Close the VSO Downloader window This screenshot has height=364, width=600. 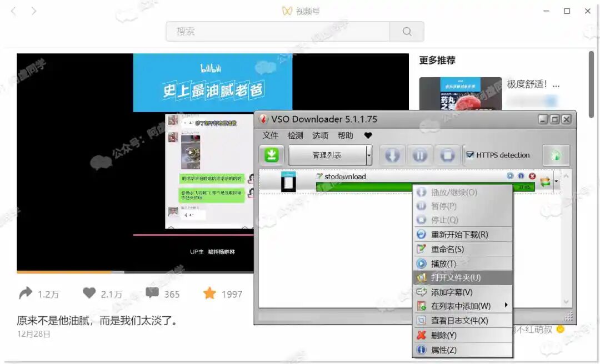click(x=566, y=119)
